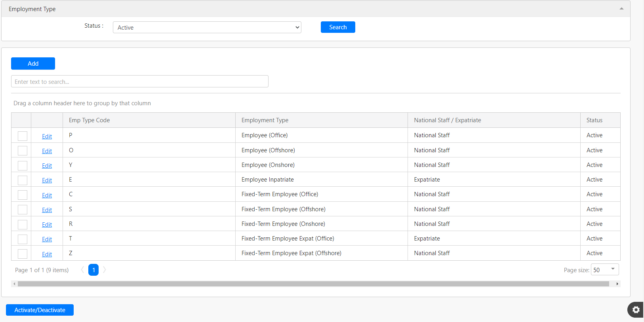Tick checkbox for Fixed-Term Employee Expat (Offshore)

pos(23,254)
